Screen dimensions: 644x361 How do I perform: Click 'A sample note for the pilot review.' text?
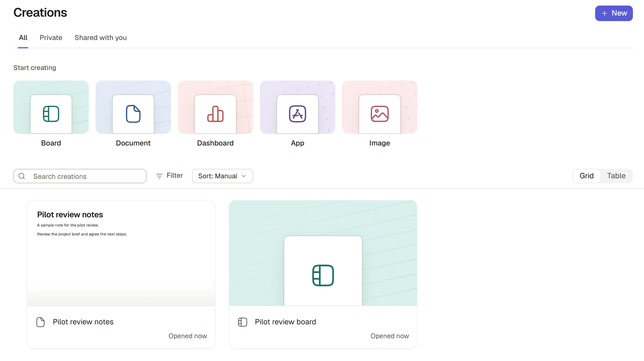pos(68,225)
